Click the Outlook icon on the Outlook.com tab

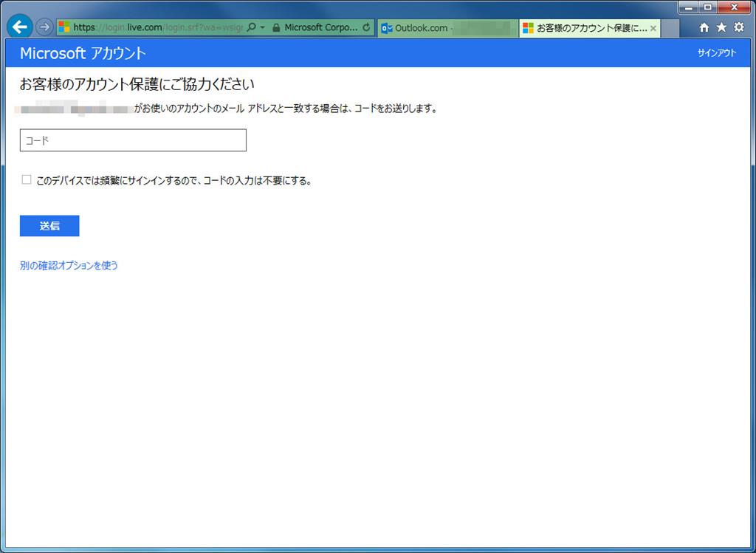[387, 29]
